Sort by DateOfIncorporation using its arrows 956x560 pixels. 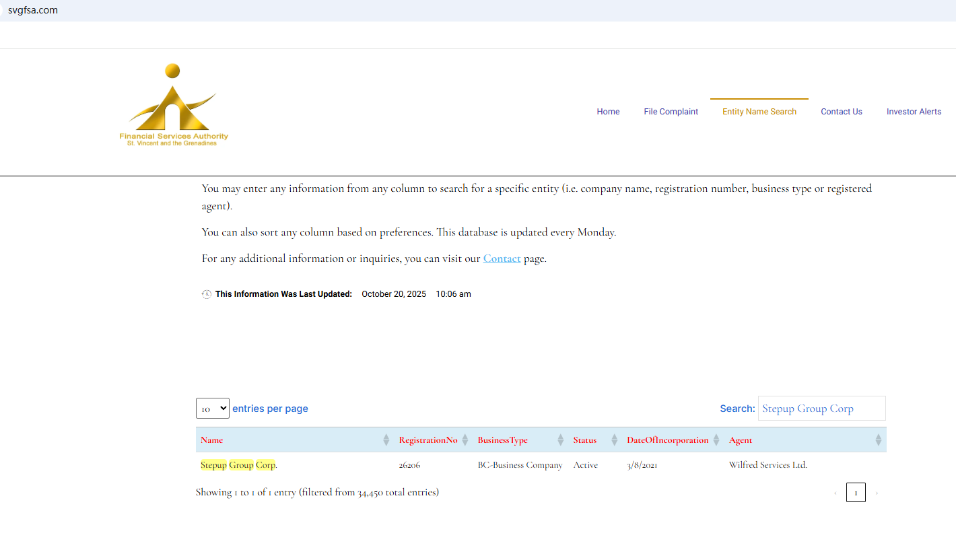716,440
